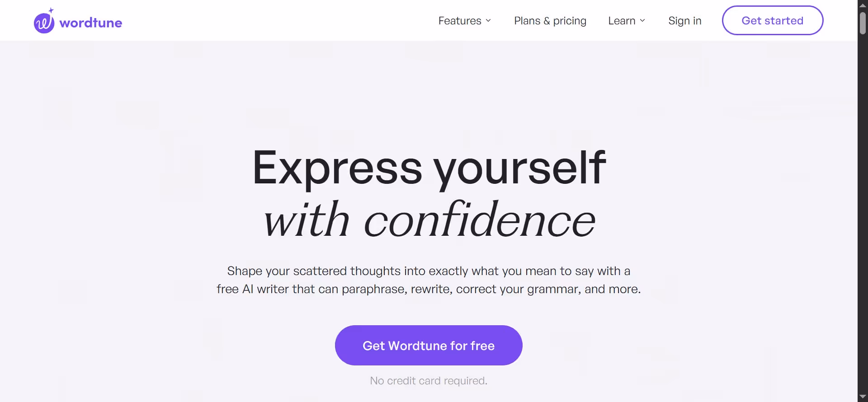Screen dimensions: 868x402
Task: Expand the Learn dropdown menu
Action: click(x=642, y=20)
